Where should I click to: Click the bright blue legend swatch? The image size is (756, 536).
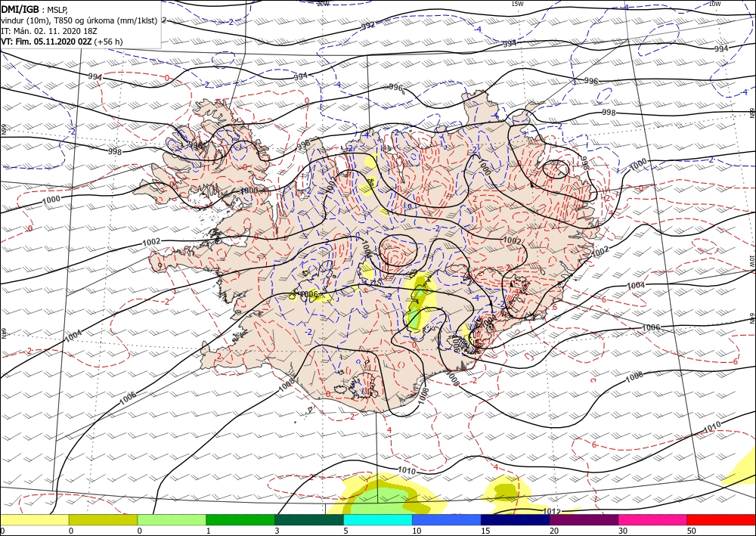(447, 520)
